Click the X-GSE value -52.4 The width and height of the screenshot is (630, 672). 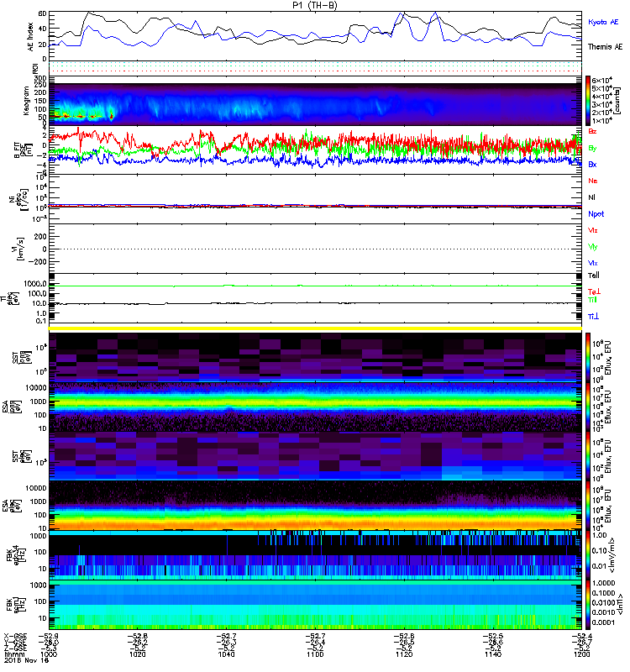tap(581, 636)
